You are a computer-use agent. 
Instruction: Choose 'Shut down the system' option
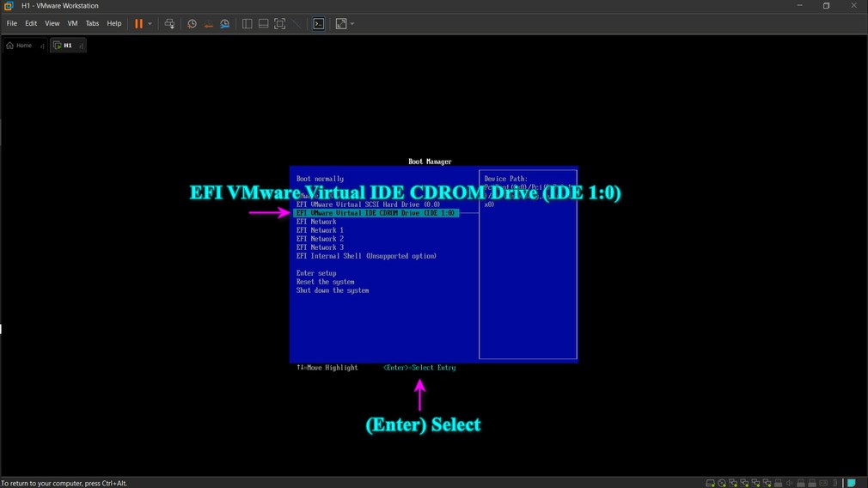coord(333,290)
